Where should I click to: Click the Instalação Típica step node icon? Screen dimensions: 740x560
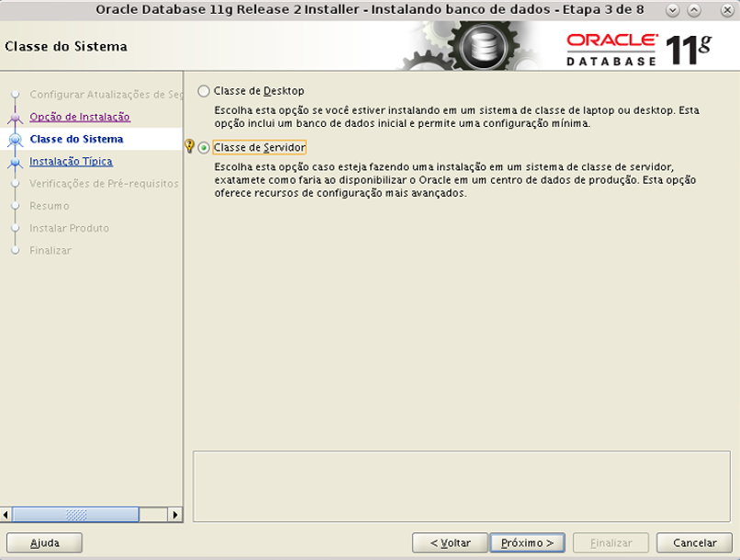(x=16, y=162)
